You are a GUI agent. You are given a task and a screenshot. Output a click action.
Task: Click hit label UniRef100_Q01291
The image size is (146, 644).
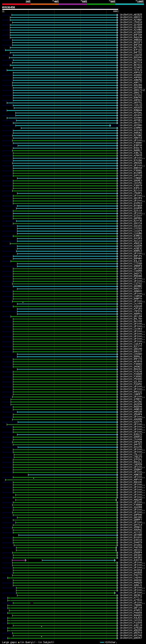coord(131,447)
